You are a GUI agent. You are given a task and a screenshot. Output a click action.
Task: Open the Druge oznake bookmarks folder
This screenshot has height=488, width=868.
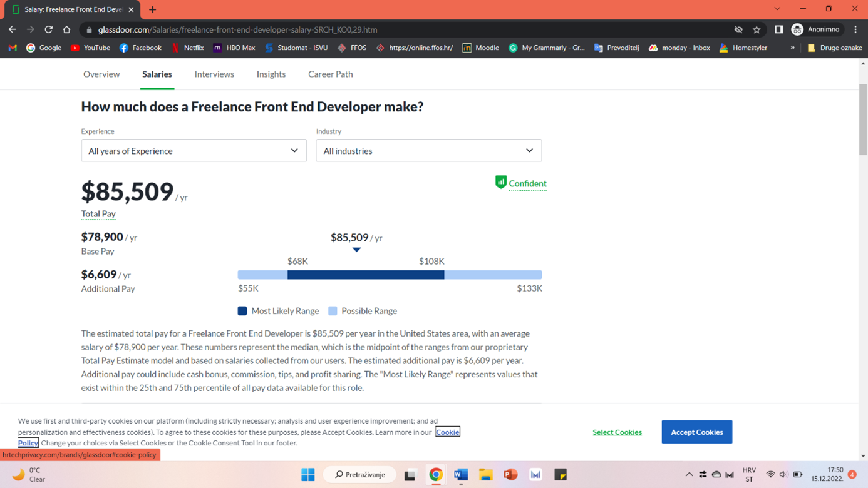pos(835,48)
